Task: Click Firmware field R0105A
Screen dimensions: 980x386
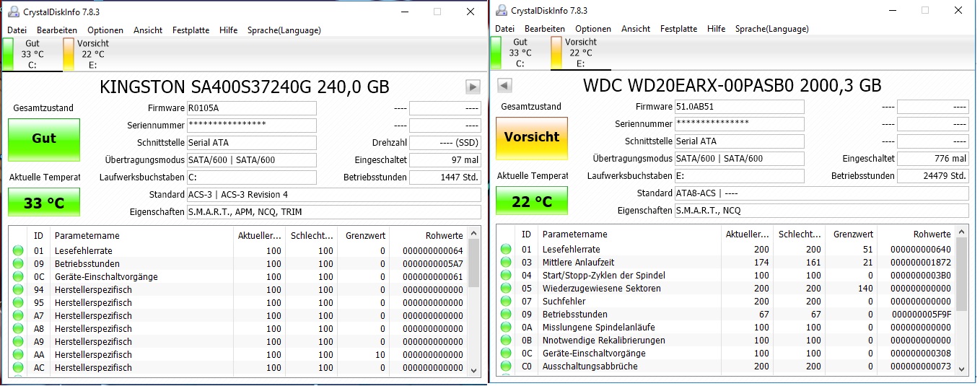Action: (x=251, y=108)
